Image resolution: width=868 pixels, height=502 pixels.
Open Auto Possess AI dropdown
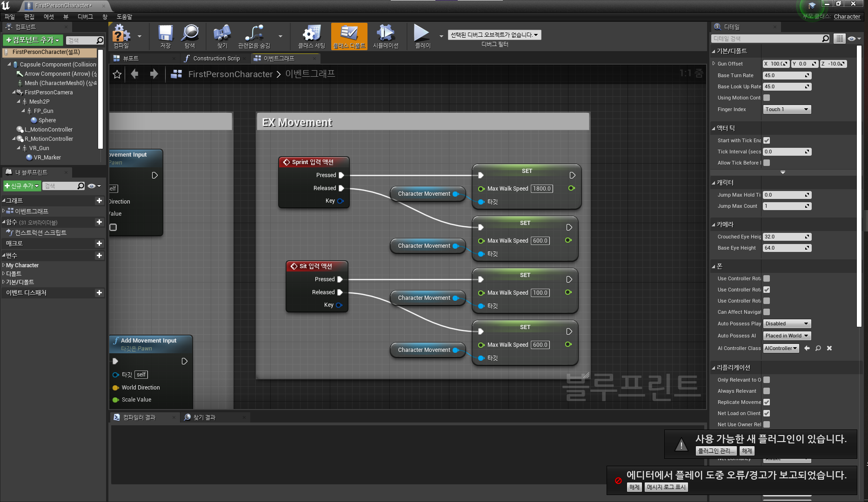tap(787, 336)
